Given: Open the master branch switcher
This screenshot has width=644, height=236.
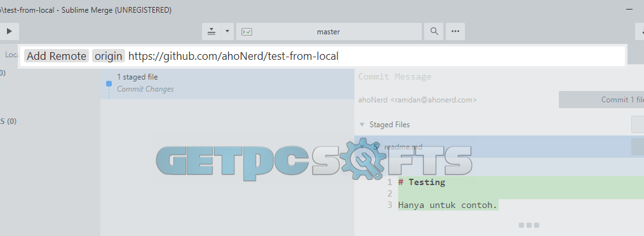Looking at the screenshot, I should click(x=328, y=31).
